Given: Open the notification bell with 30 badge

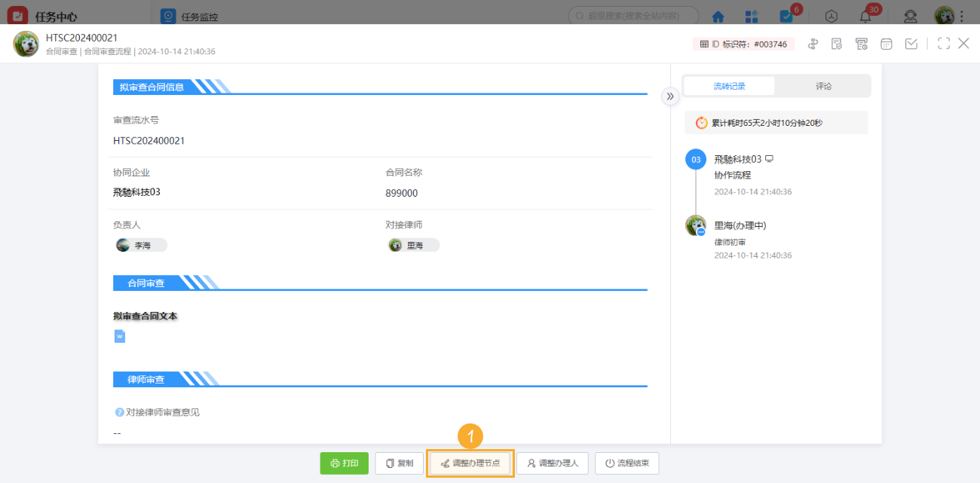Looking at the screenshot, I should point(866,16).
